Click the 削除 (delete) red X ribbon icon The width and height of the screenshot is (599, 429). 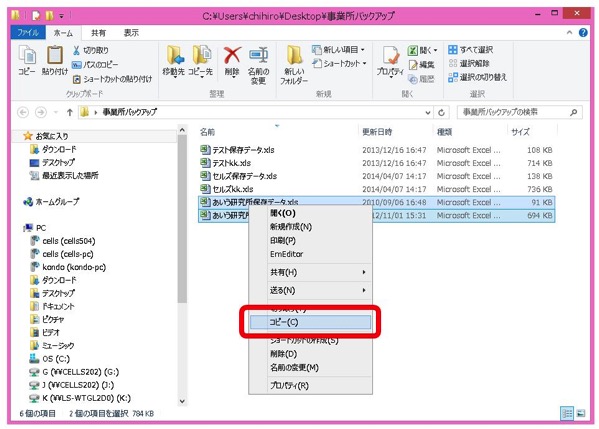coord(232,56)
